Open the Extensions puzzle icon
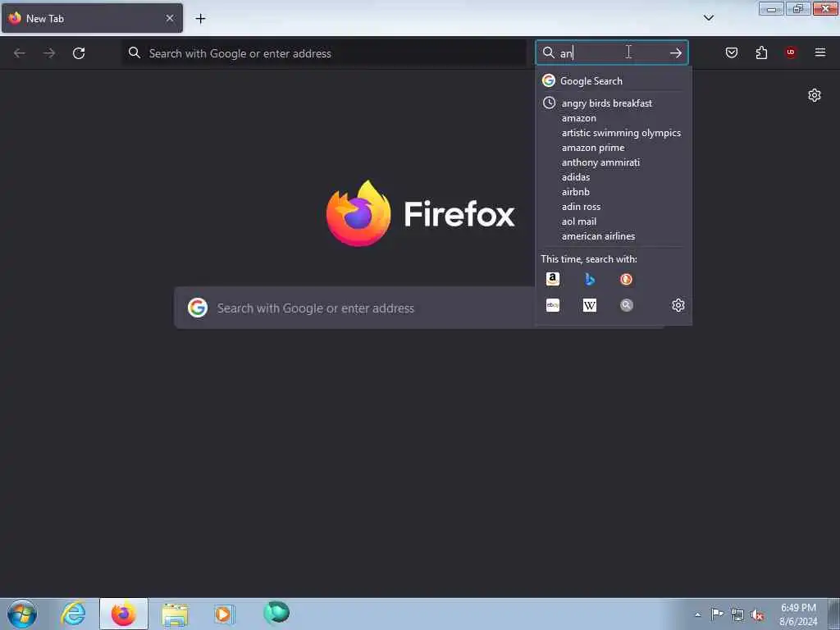The width and height of the screenshot is (840, 630). [761, 52]
